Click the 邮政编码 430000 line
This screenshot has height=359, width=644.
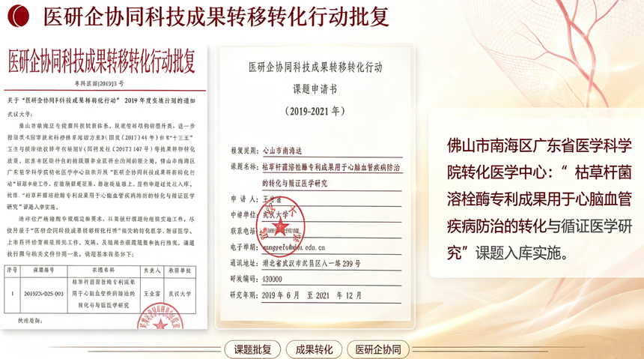tap(315, 280)
